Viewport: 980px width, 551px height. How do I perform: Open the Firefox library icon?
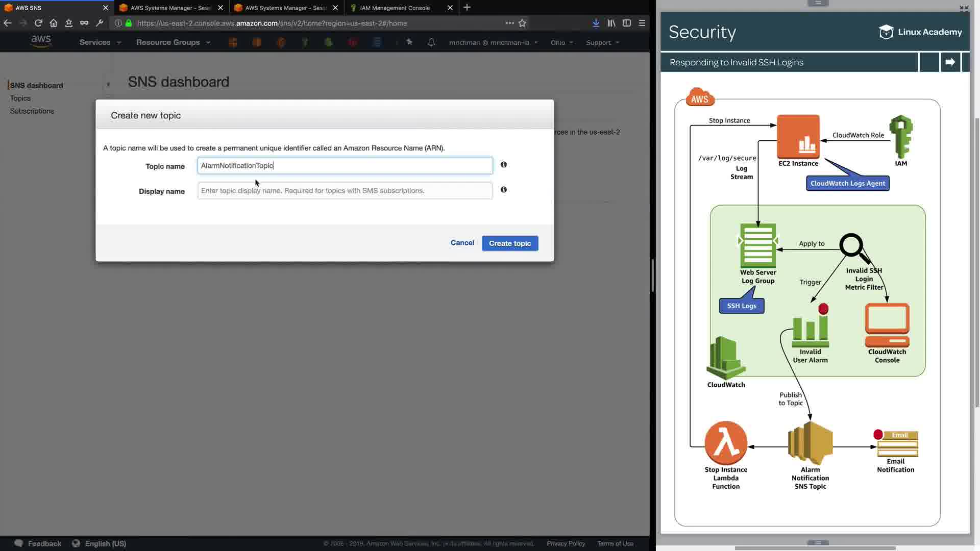point(611,23)
